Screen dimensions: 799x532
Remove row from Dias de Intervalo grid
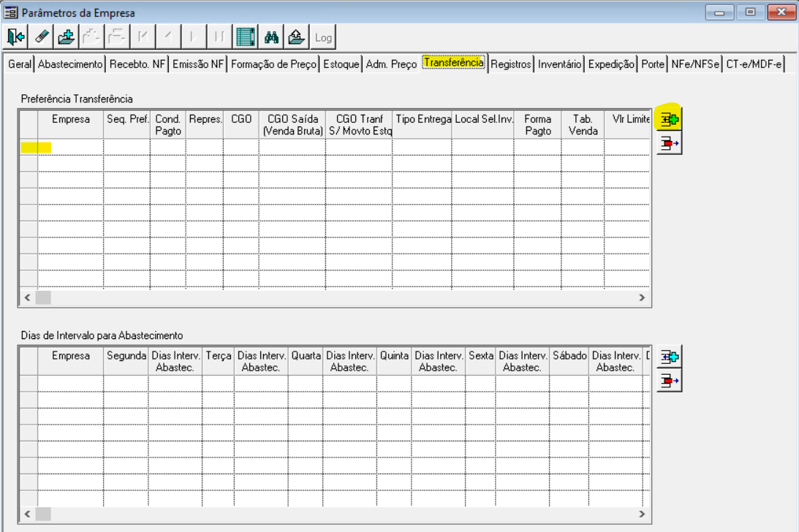point(669,381)
